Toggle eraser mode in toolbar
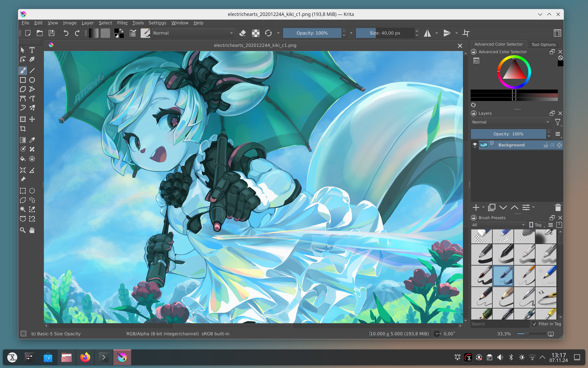 click(243, 33)
